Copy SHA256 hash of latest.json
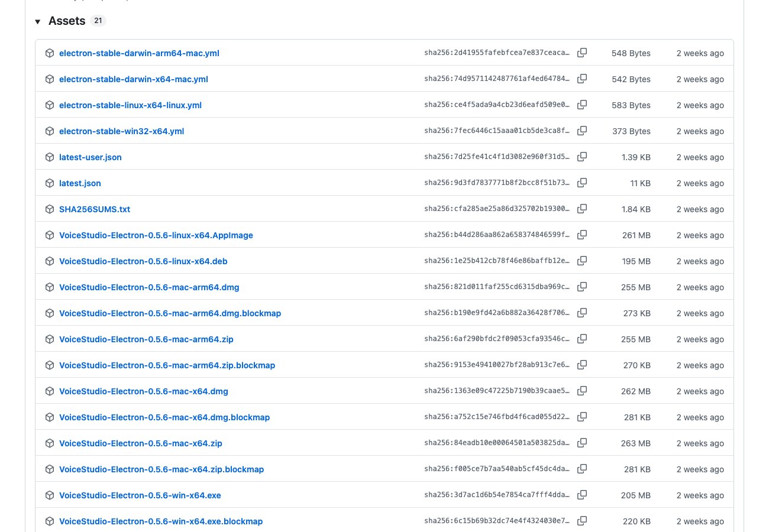Screen dimensions: 769x532 click(x=582, y=183)
